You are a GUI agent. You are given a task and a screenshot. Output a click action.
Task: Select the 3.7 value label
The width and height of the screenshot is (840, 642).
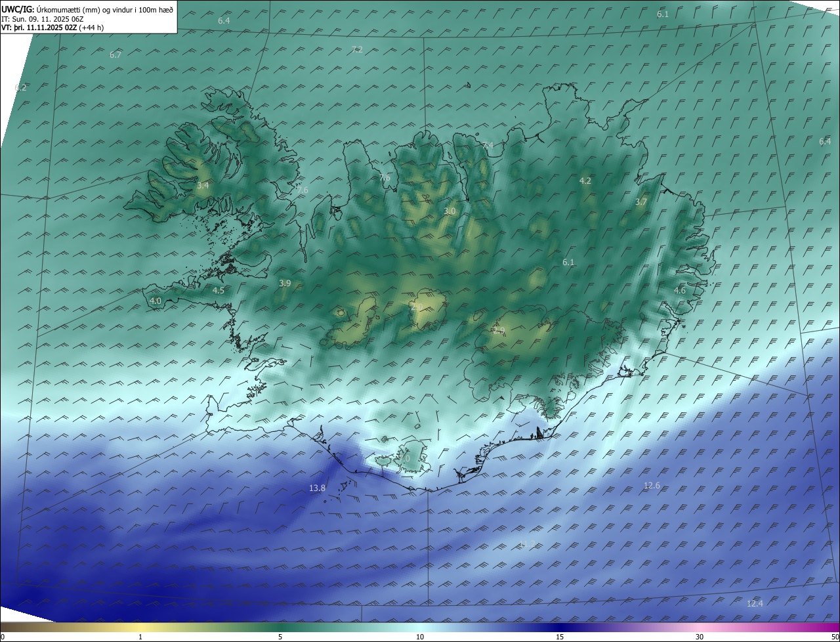point(641,202)
